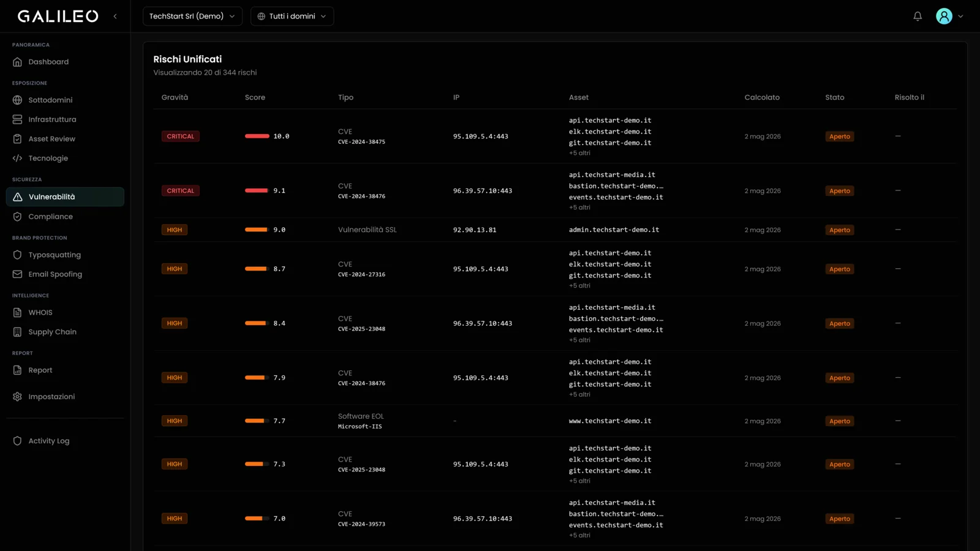Click the Supply Chain building icon

[17, 332]
